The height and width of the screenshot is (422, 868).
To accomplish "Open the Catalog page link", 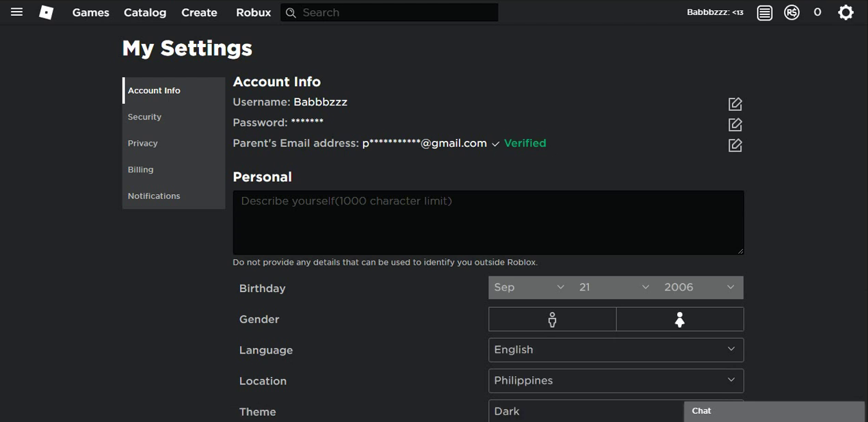I will (145, 12).
